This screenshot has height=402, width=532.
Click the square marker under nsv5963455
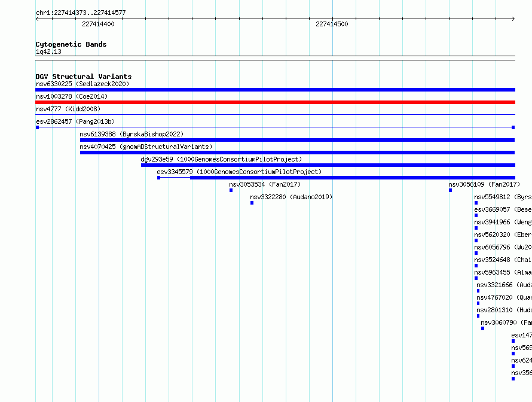tap(476, 278)
